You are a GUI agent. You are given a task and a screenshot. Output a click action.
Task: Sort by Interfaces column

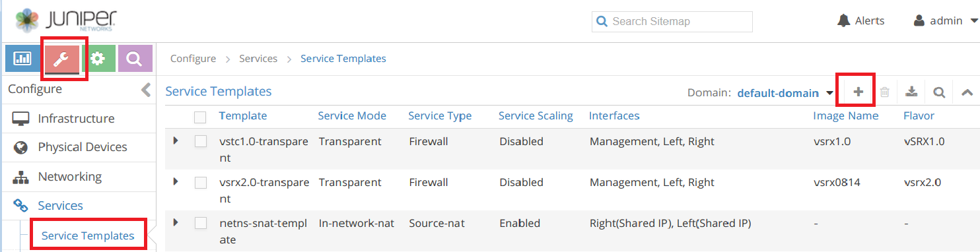(x=614, y=116)
